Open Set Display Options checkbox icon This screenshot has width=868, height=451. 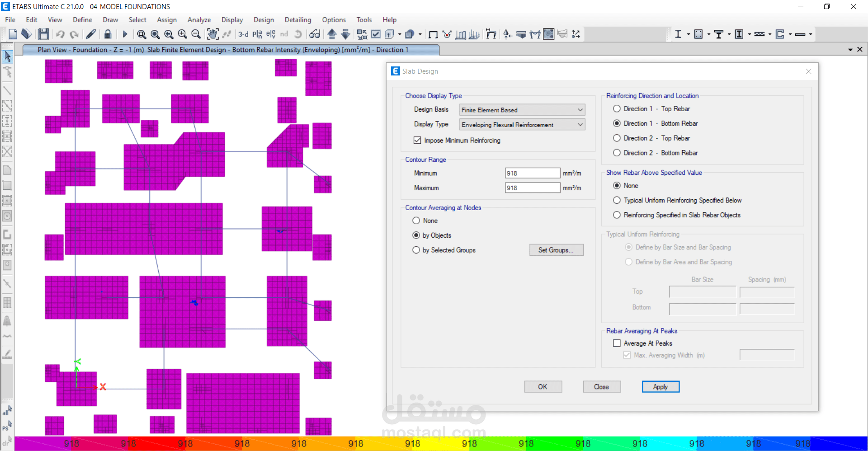(x=376, y=34)
